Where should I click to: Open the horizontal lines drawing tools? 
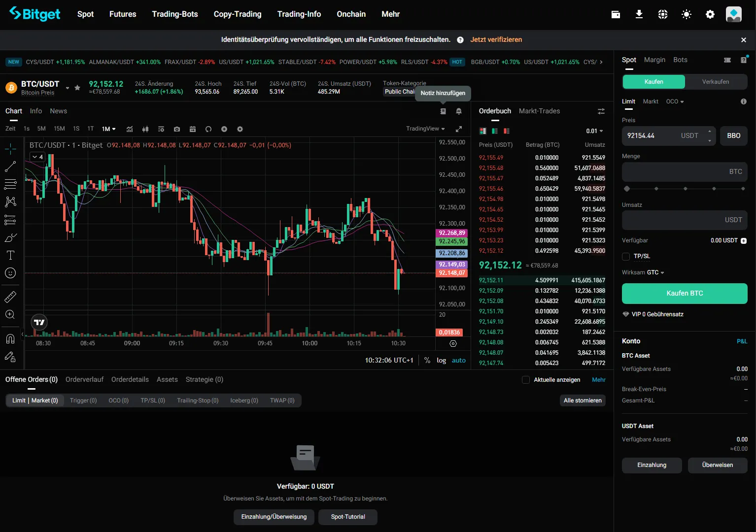[x=10, y=184]
